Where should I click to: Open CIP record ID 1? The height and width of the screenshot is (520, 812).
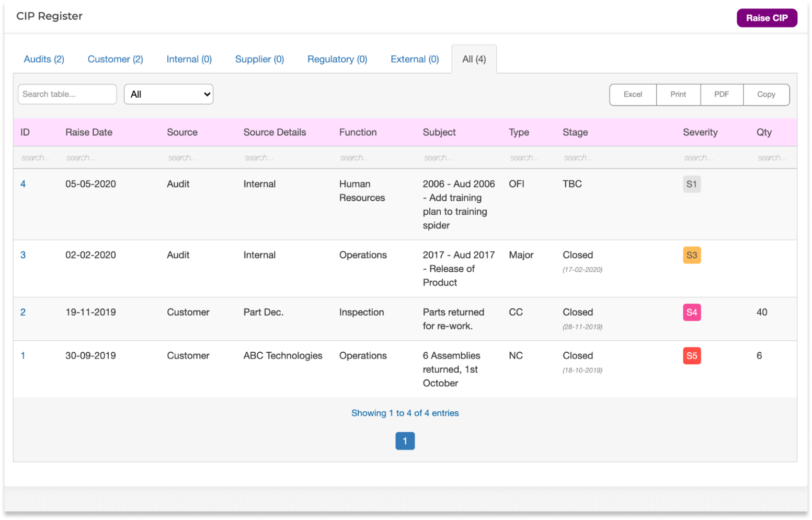pos(23,355)
